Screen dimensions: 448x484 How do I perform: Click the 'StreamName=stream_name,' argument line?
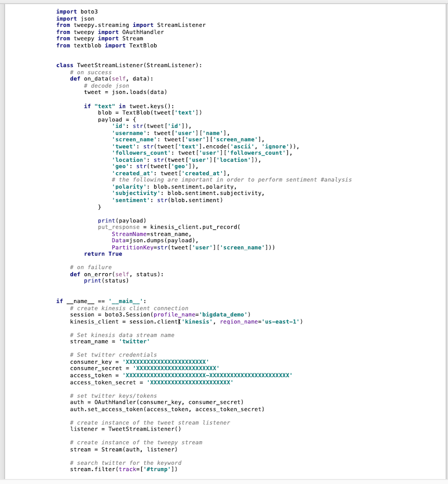[x=152, y=234]
